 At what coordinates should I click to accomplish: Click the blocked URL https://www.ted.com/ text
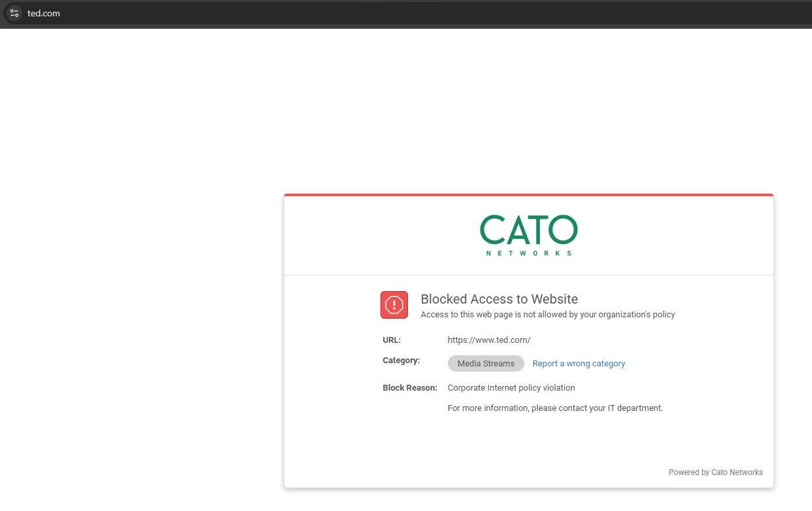click(488, 340)
